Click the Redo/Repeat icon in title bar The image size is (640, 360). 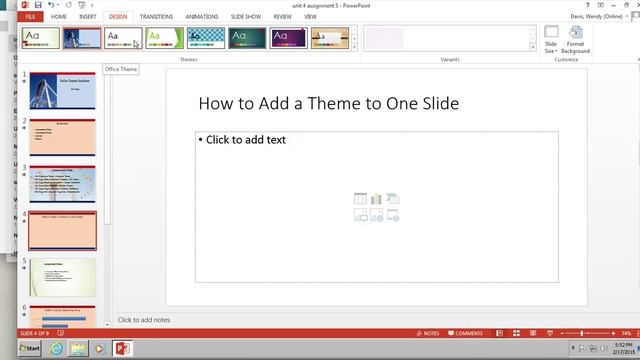tap(69, 5)
